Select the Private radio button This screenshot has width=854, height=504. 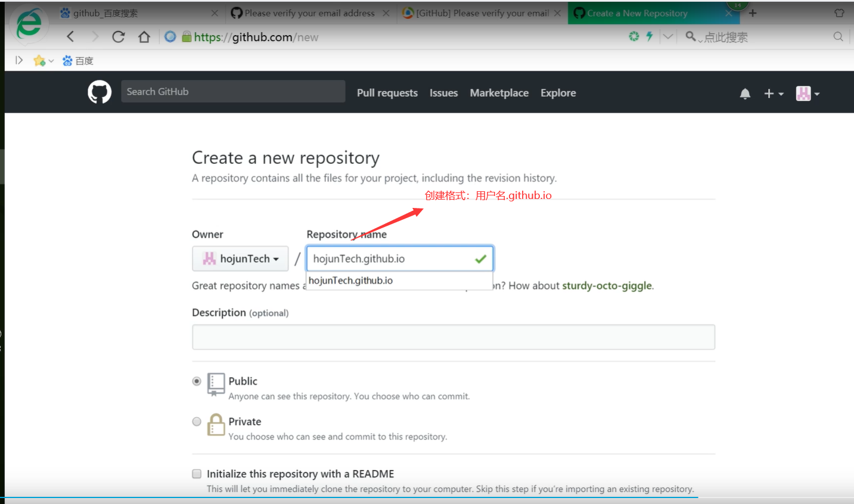pos(197,422)
